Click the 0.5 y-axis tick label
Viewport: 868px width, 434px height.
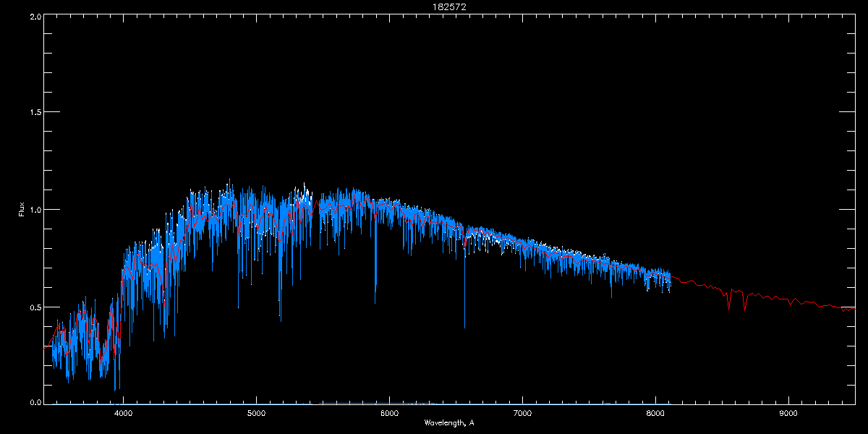click(35, 307)
